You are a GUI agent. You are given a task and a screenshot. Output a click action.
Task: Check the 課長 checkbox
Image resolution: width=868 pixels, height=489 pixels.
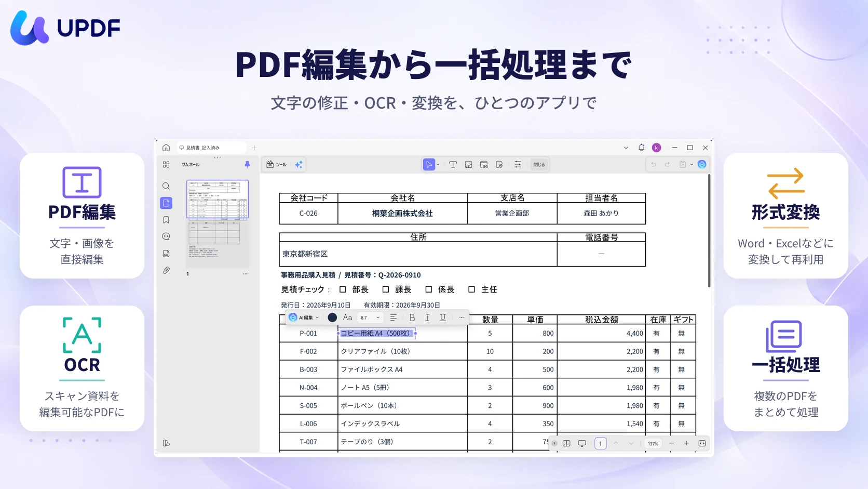tap(386, 289)
